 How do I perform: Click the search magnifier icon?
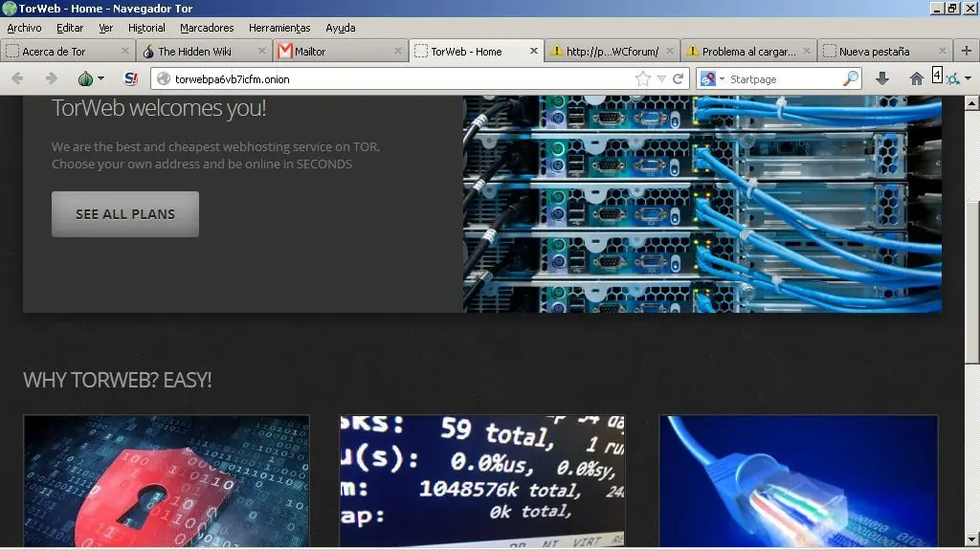[x=851, y=78]
